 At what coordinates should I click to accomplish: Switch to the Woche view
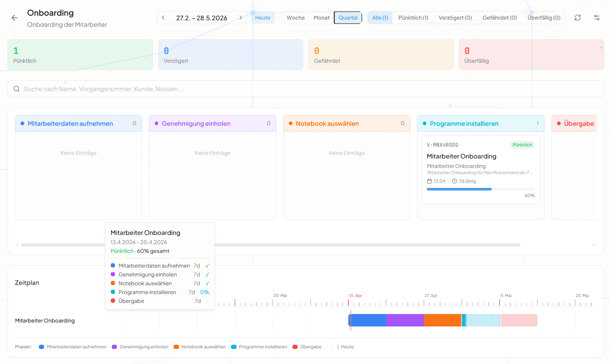[295, 18]
